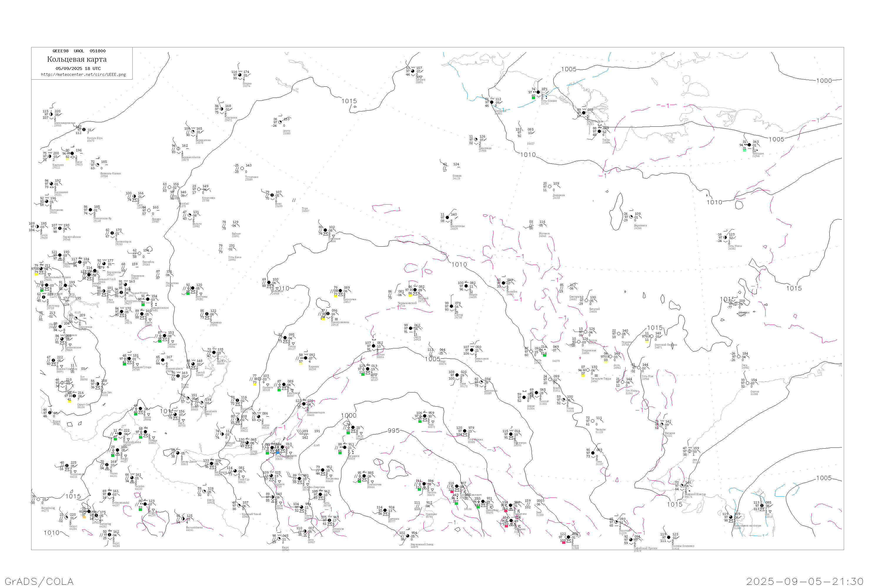Click the Нерчинский Завод station circle
The width and height of the screenshot is (882, 588).
coord(407,536)
